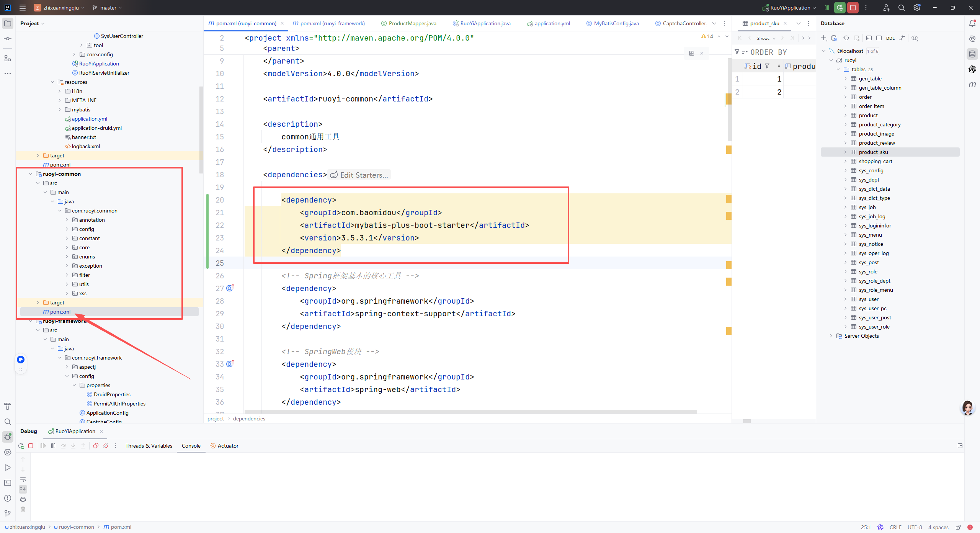Open Search Everywhere magnifier icon

902,8
